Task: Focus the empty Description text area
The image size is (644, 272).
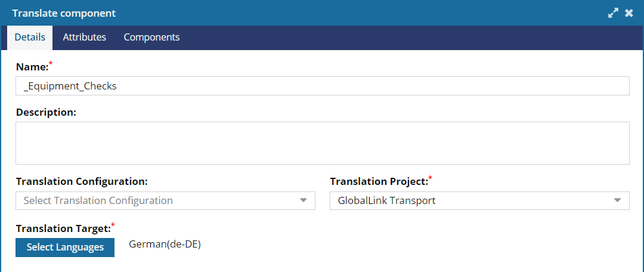Action: tap(323, 143)
